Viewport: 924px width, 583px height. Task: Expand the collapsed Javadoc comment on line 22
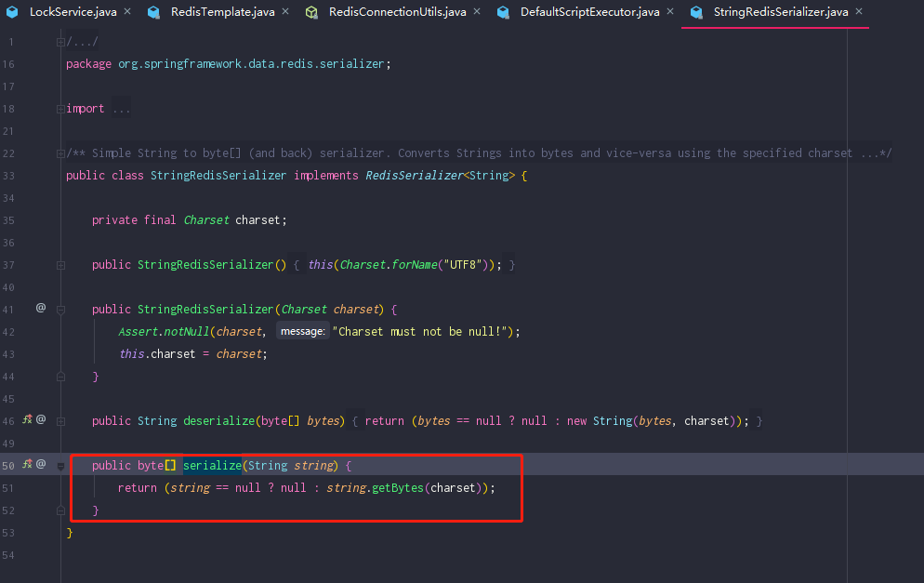(59, 152)
